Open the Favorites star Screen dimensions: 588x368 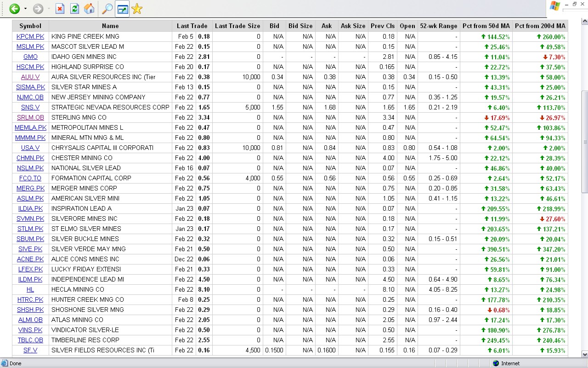point(137,9)
